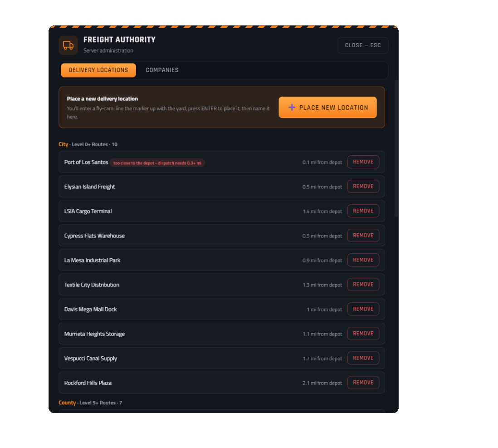Click the plus icon on Place New Location

pos(292,108)
